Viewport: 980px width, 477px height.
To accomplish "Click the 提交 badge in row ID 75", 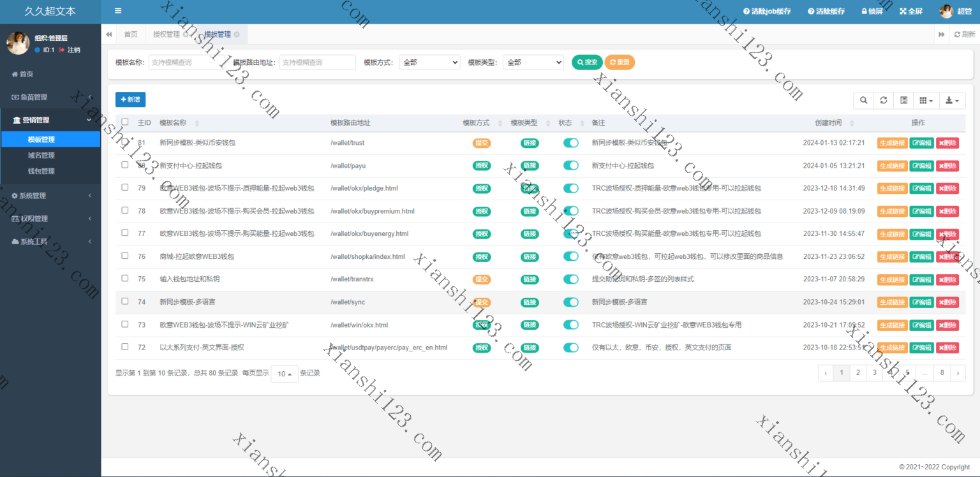I will pos(482,279).
